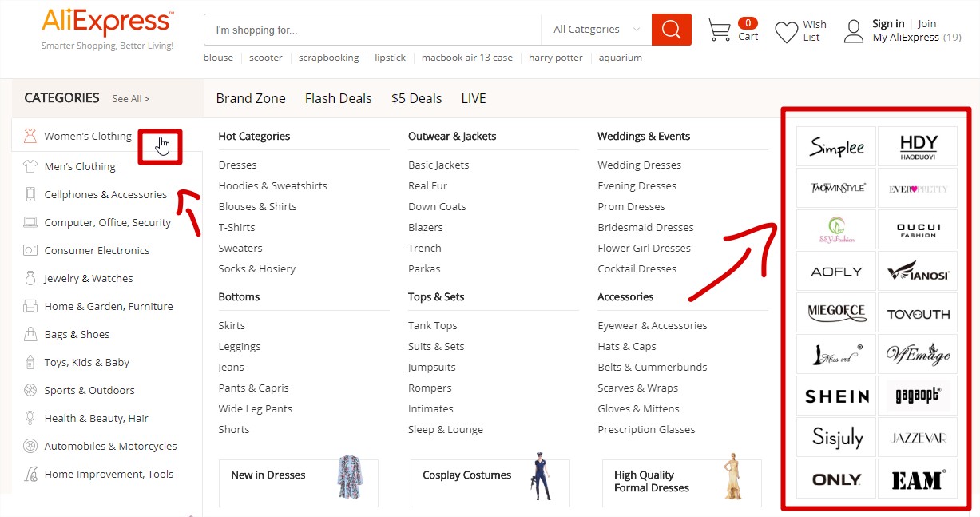This screenshot has height=517, width=980.
Task: Select Consumer Electronics category
Action: (97, 250)
